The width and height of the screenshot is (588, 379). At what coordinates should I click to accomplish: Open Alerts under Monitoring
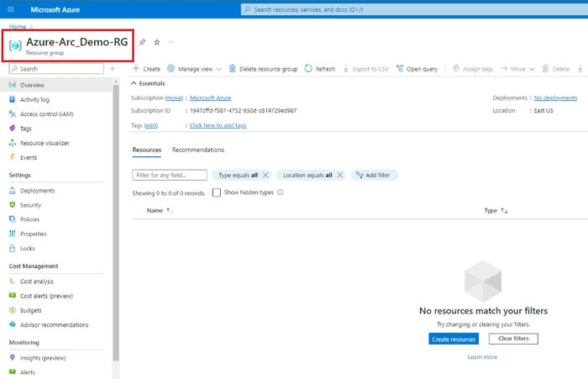(x=28, y=372)
